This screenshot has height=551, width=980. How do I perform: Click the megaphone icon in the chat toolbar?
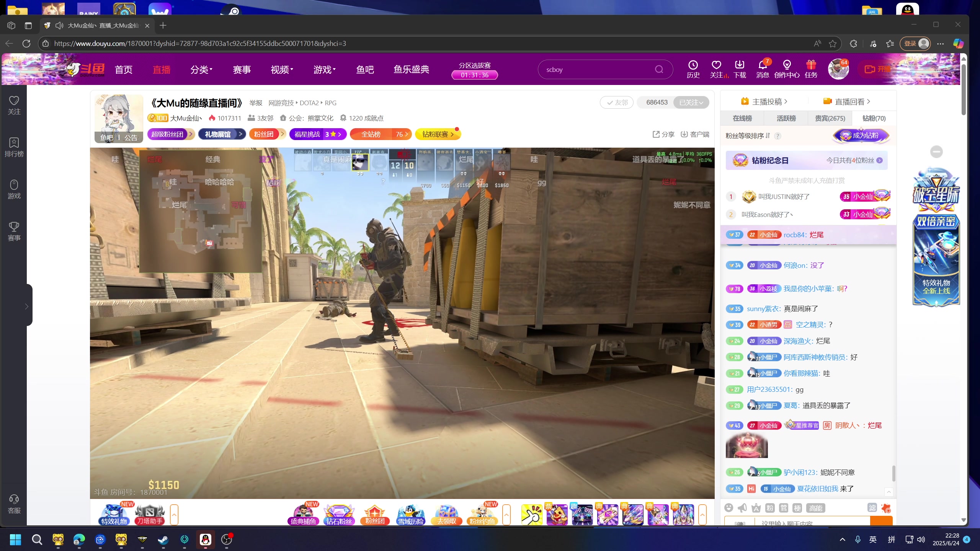(x=742, y=508)
